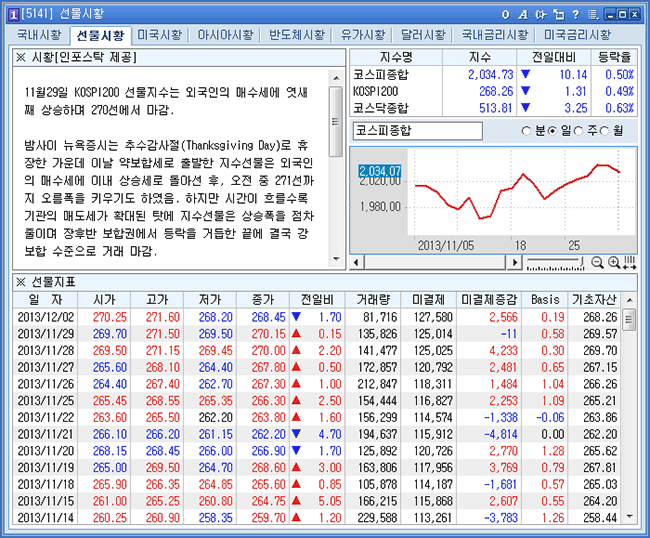
Task: Select the 주 (week) radio button
Action: pos(582,131)
